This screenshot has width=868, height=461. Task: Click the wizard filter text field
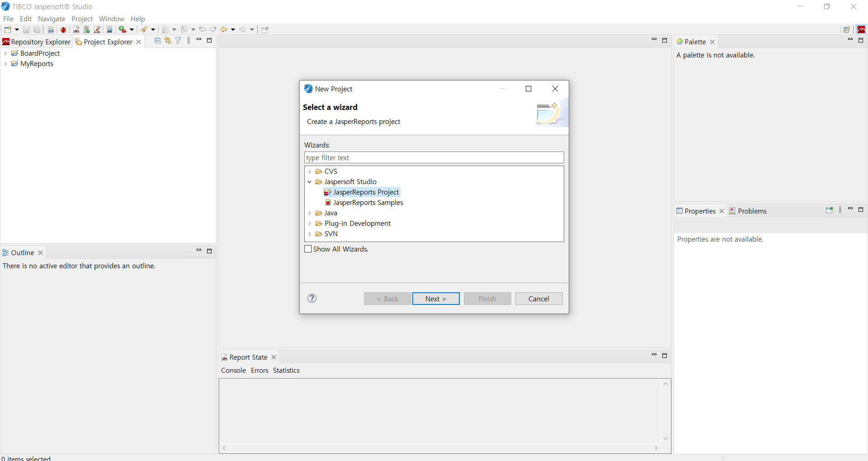click(434, 157)
